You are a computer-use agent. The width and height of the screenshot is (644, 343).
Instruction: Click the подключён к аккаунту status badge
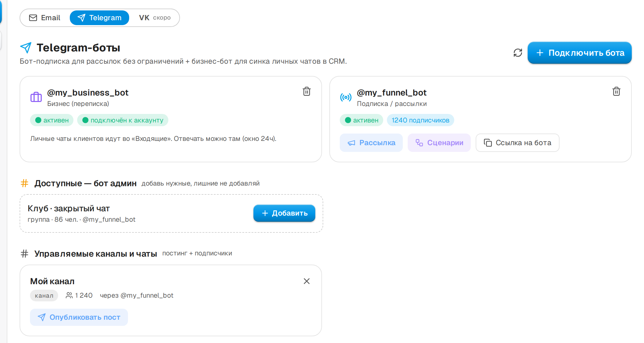pyautogui.click(x=123, y=120)
